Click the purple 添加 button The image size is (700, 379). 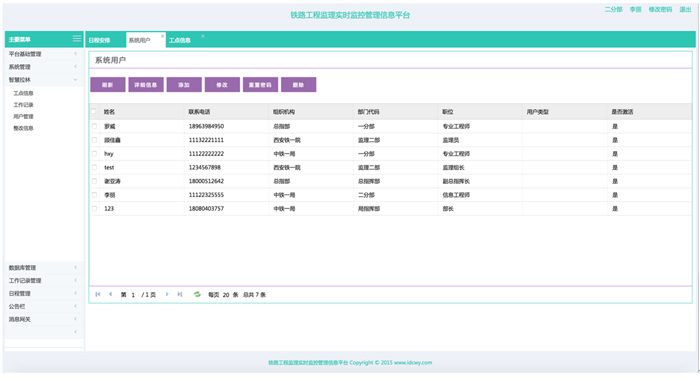[x=184, y=85]
